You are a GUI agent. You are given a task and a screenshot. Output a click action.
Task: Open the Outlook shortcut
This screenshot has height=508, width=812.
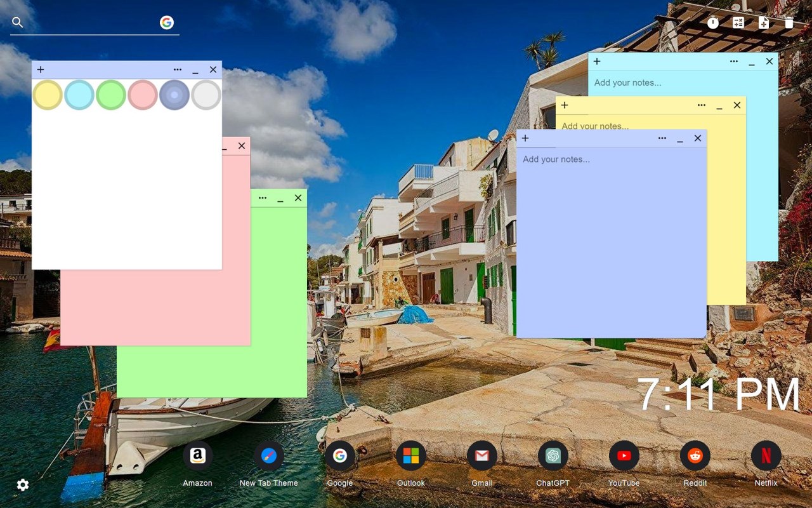pos(411,456)
